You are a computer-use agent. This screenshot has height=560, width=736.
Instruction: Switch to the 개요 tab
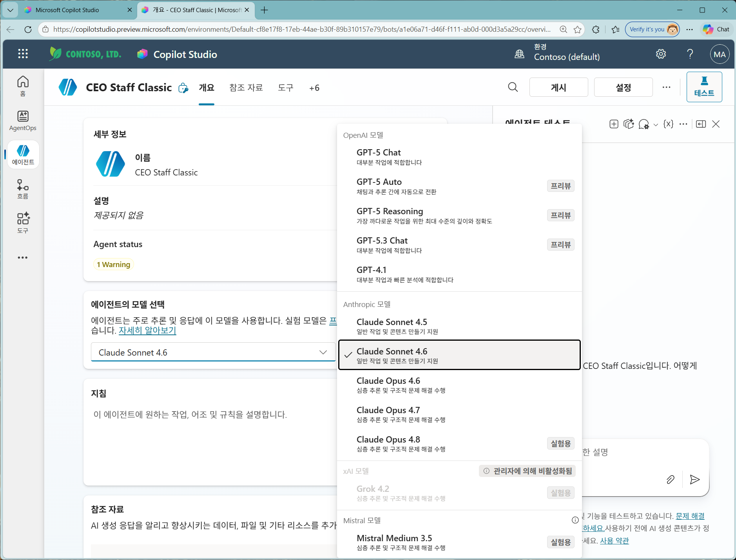point(207,88)
